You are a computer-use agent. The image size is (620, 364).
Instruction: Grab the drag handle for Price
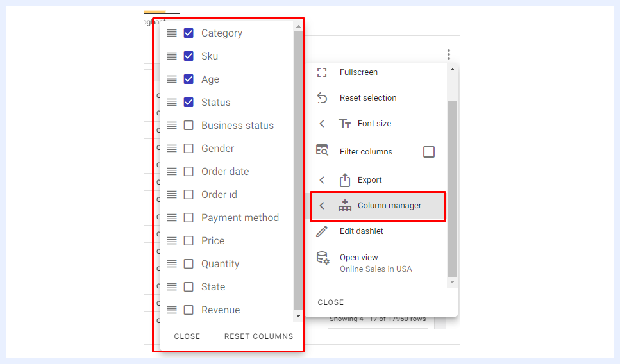point(172,241)
